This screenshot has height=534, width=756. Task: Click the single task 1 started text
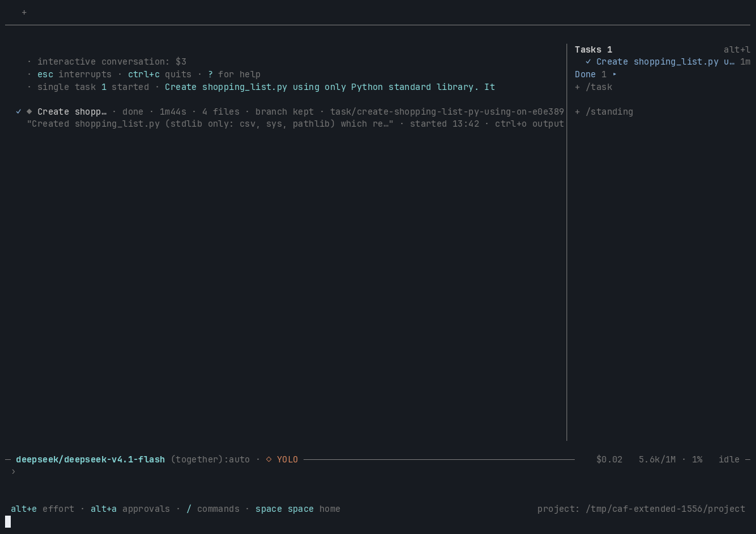coord(93,87)
